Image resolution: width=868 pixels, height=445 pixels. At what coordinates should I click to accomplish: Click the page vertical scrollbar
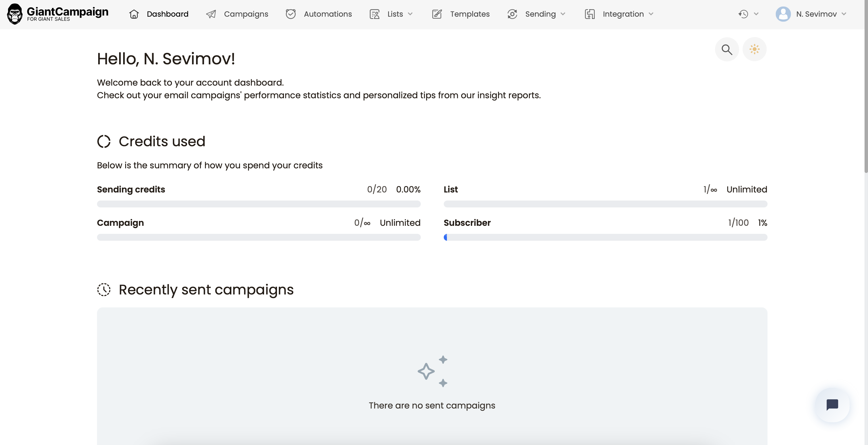click(x=866, y=86)
